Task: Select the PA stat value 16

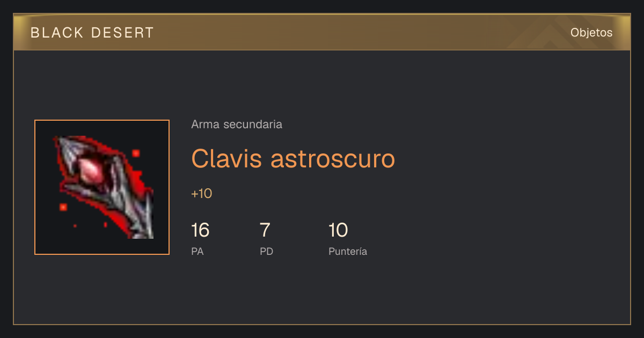Action: tap(200, 230)
